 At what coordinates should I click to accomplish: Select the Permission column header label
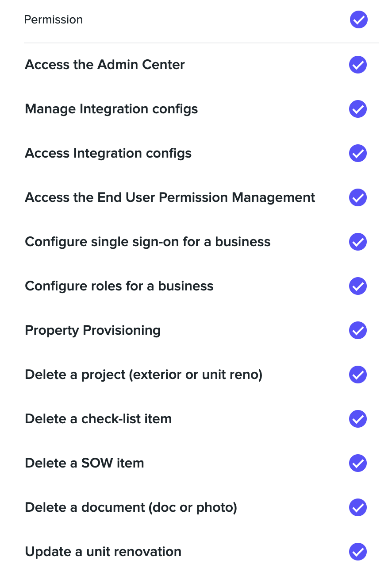[54, 19]
